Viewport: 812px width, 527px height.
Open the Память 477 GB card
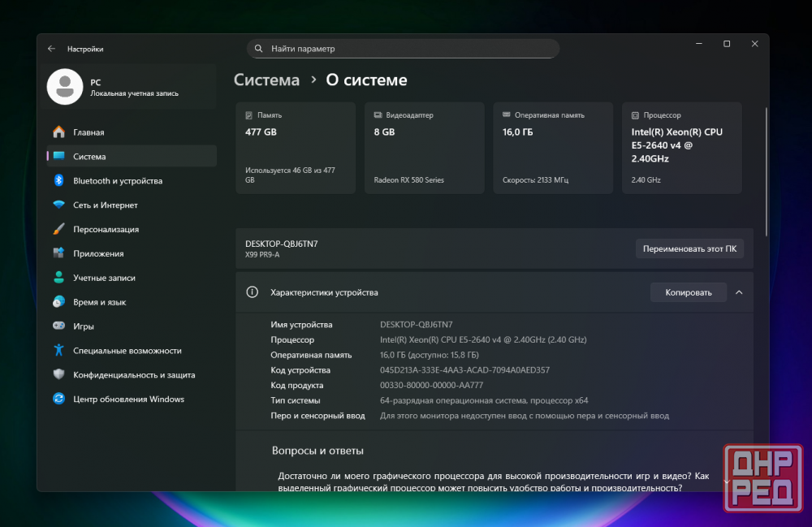coord(296,148)
